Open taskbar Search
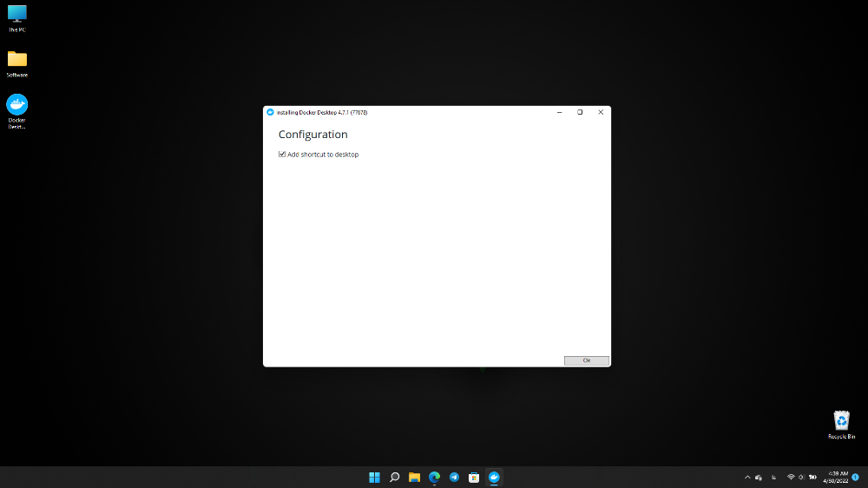Viewport: 868px width, 488px height. (x=395, y=478)
